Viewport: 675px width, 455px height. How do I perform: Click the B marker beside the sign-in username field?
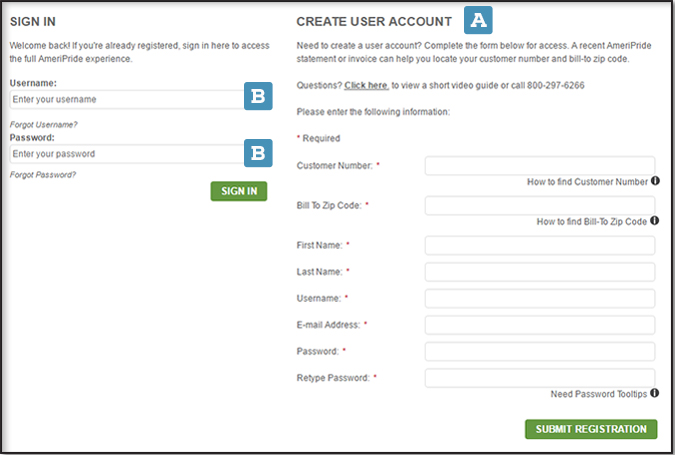click(258, 97)
